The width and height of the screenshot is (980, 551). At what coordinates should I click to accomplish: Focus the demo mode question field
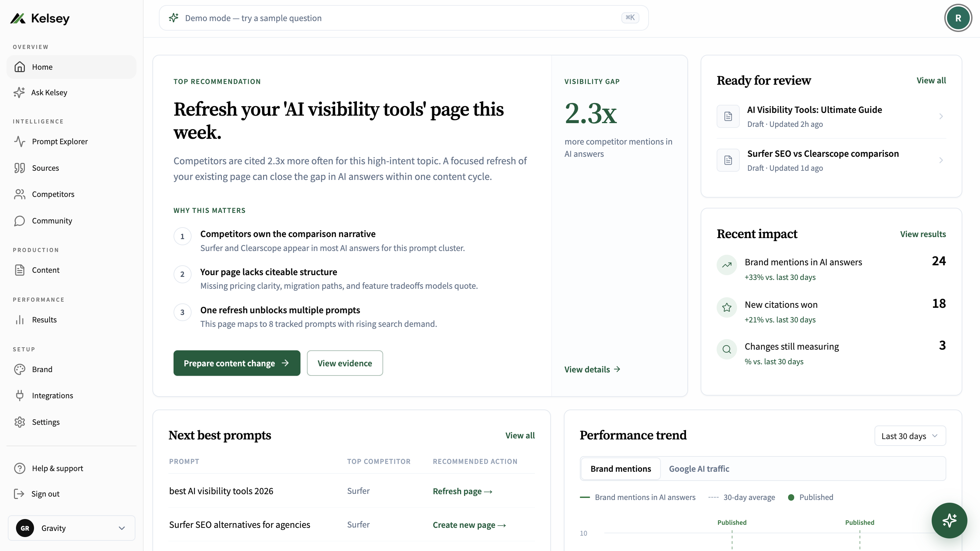(404, 18)
